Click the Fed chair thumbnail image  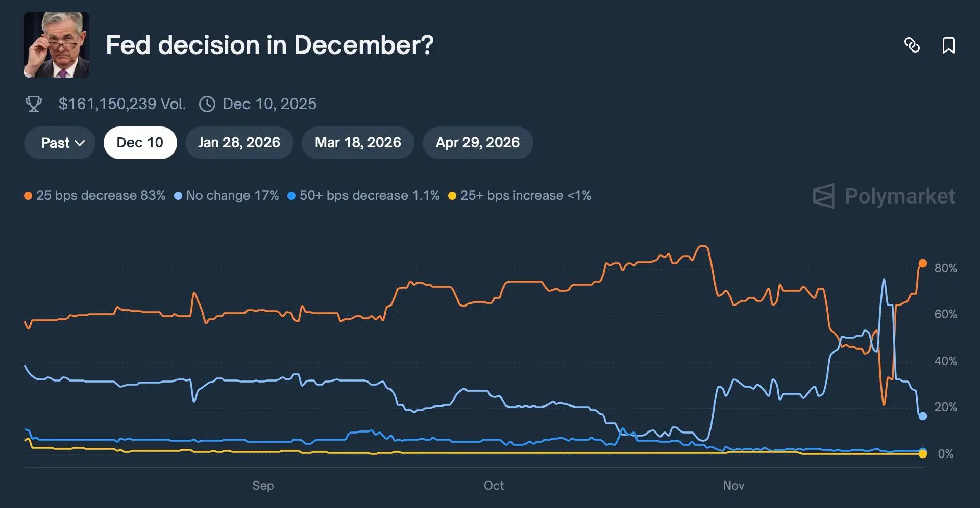coord(57,45)
